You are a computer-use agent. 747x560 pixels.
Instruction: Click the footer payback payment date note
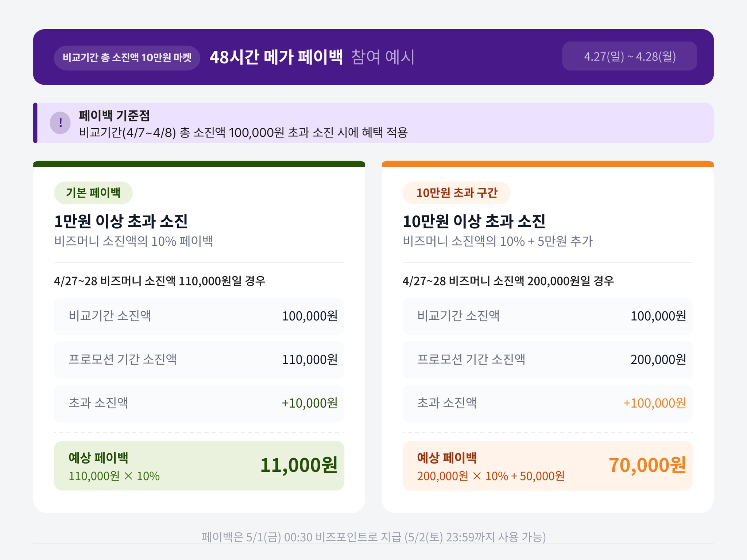[x=373, y=537]
